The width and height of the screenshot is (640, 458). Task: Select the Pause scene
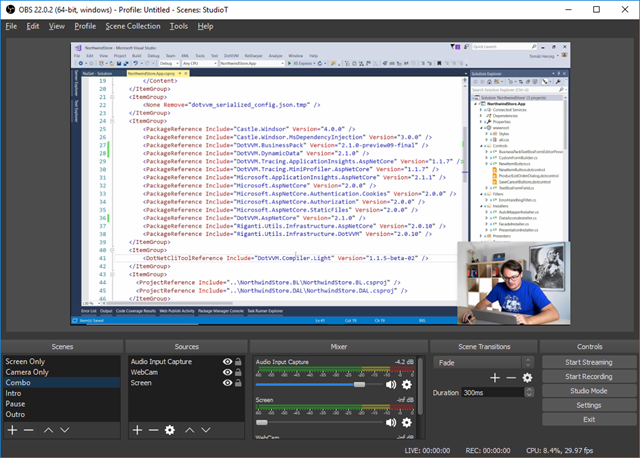pyautogui.click(x=62, y=404)
